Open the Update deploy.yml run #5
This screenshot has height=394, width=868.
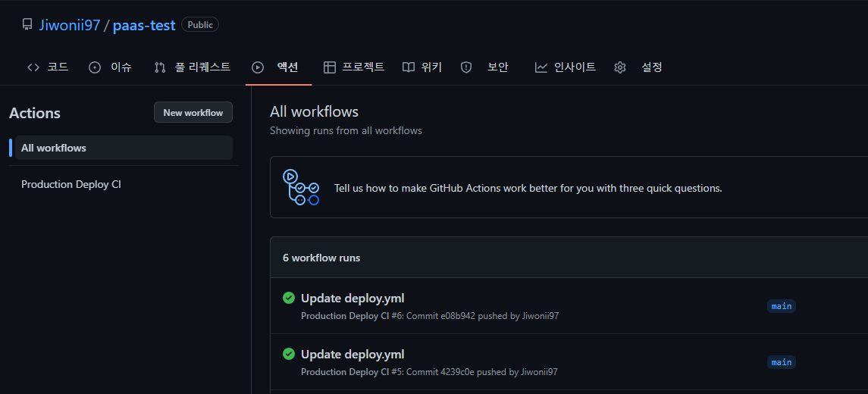click(353, 354)
